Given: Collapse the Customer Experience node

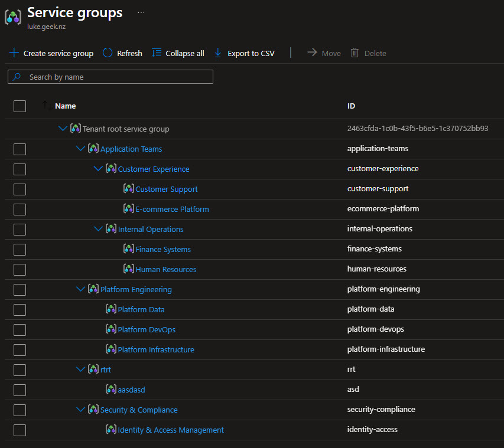Looking at the screenshot, I should coord(98,168).
